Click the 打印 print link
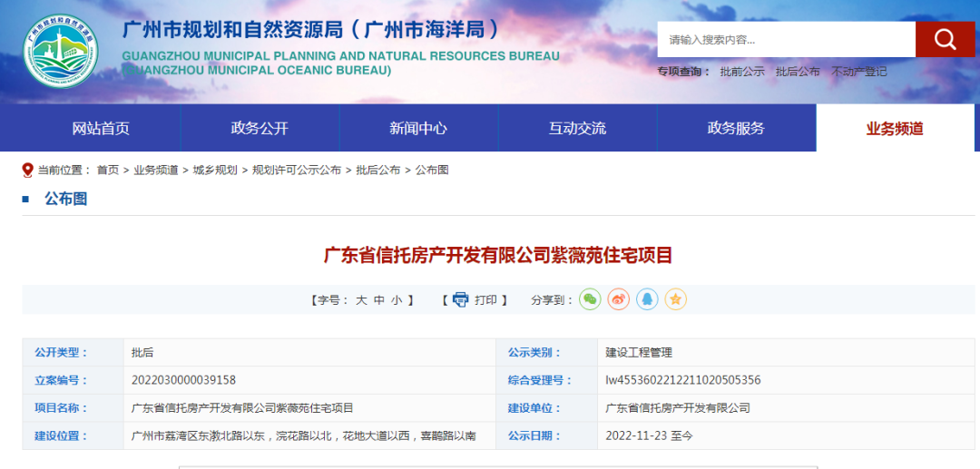Image resolution: width=980 pixels, height=469 pixels. click(x=485, y=299)
